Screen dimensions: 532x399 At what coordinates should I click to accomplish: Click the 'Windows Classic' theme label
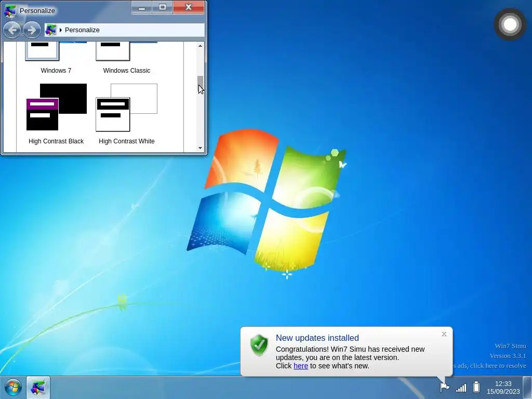click(127, 71)
